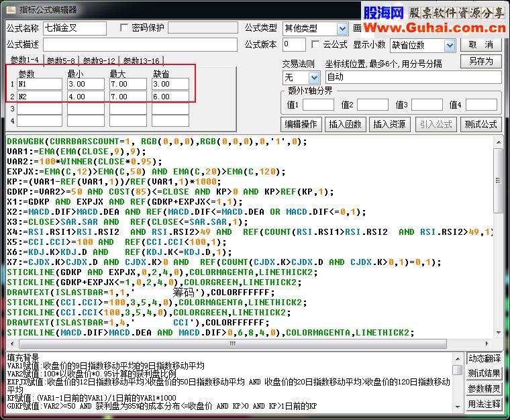Click translation pane scrollbar thumb
Screen dimensions: 510x420
click(x=458, y=370)
